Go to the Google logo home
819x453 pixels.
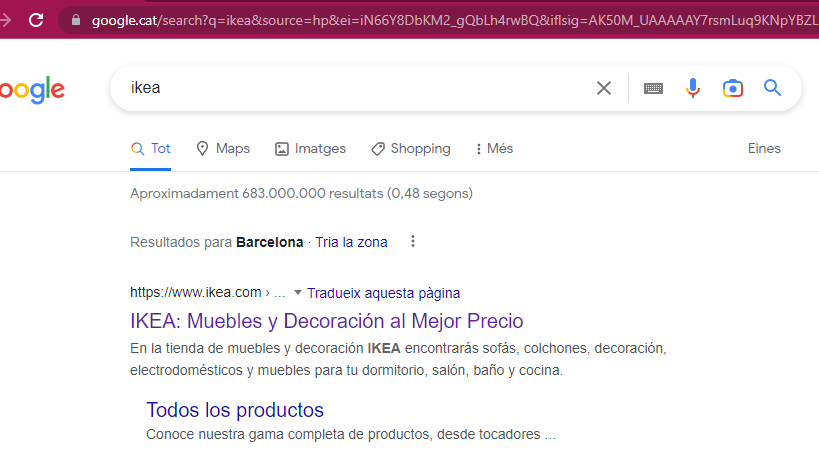tap(32, 90)
